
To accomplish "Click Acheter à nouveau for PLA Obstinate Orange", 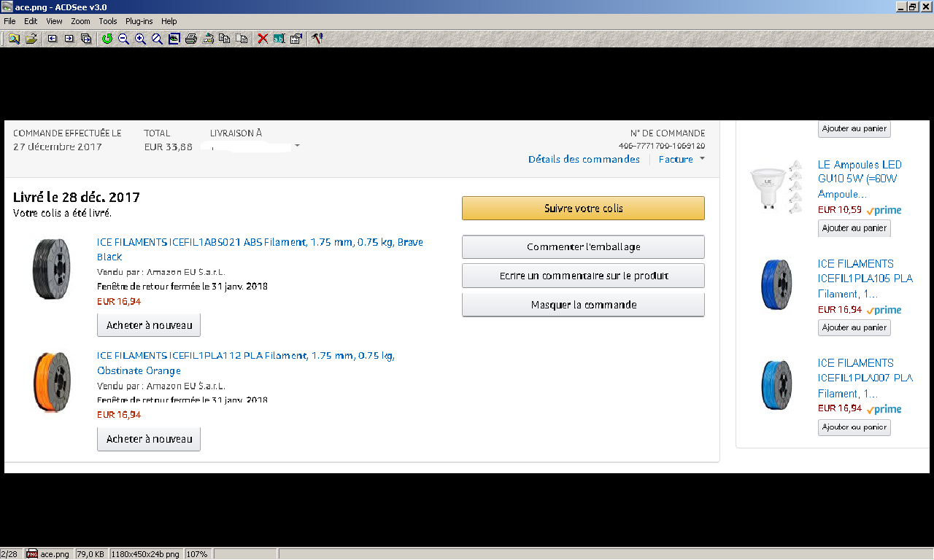I will [x=149, y=439].
